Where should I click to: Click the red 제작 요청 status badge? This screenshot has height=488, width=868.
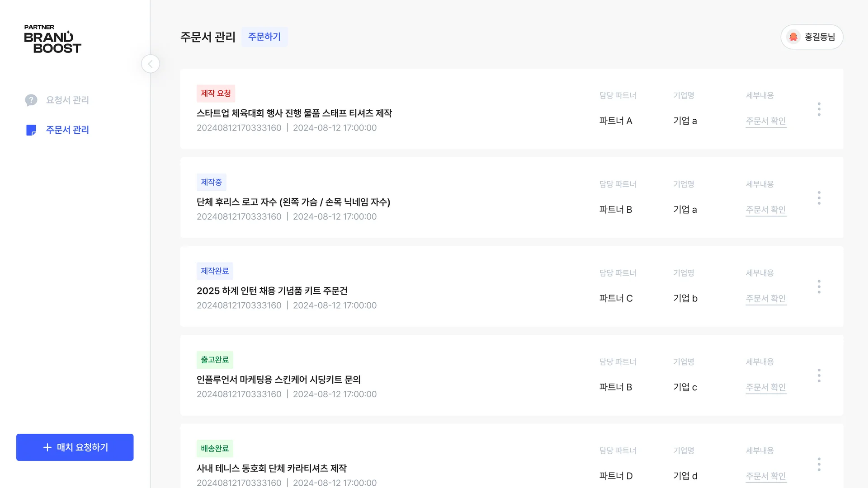[216, 94]
